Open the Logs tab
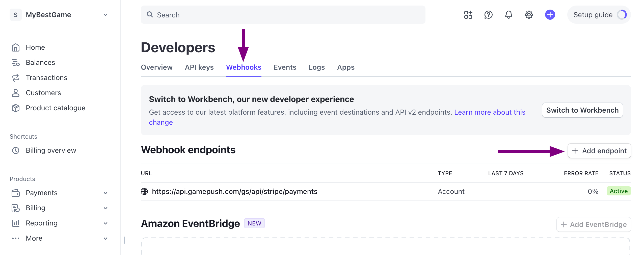The image size is (644, 255). point(317,67)
